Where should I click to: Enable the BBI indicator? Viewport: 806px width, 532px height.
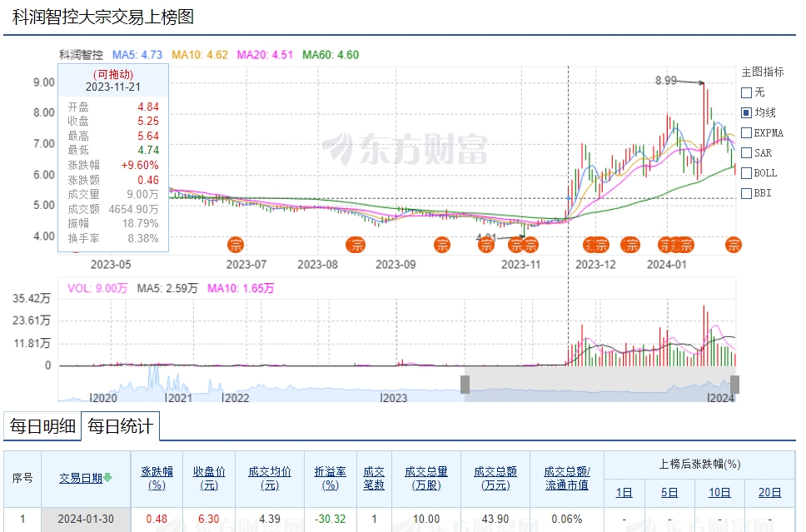pyautogui.click(x=746, y=193)
